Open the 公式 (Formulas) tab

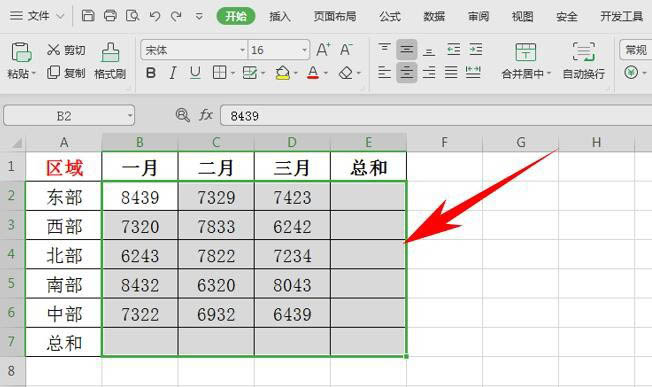[390, 16]
